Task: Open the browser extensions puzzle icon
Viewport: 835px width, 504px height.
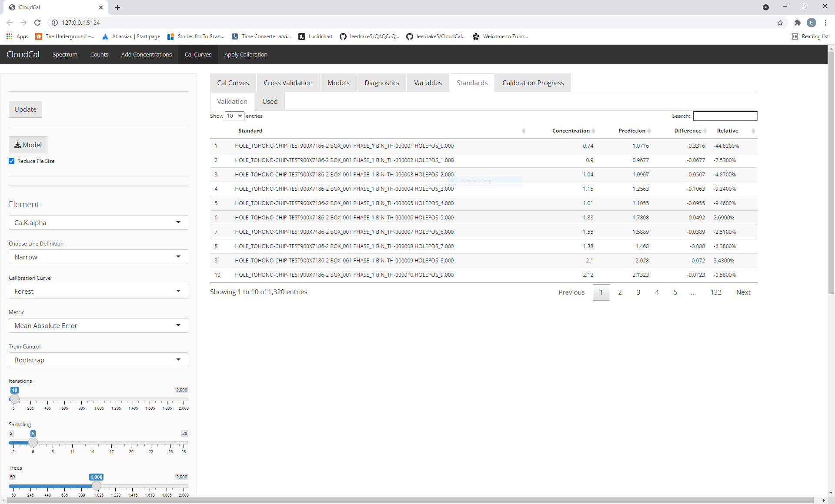Action: tap(797, 23)
